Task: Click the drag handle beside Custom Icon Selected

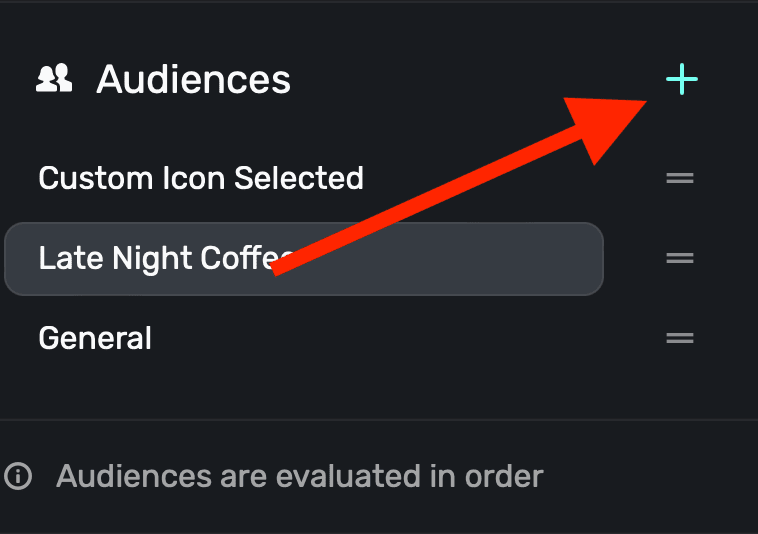Action: [680, 178]
